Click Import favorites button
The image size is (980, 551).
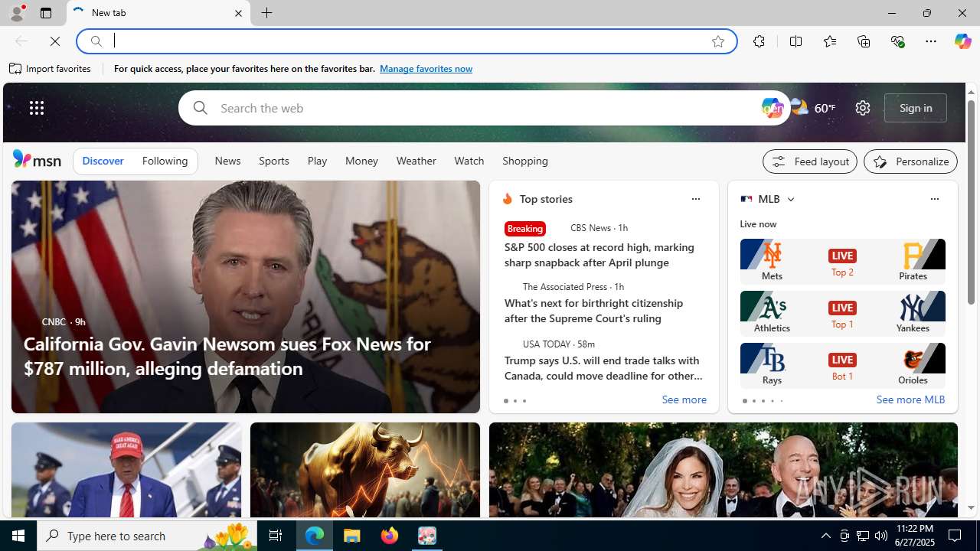[x=50, y=69]
